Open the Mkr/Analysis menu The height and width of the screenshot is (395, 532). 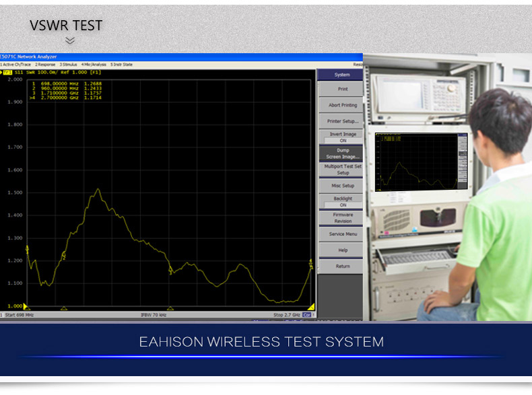[95, 65]
